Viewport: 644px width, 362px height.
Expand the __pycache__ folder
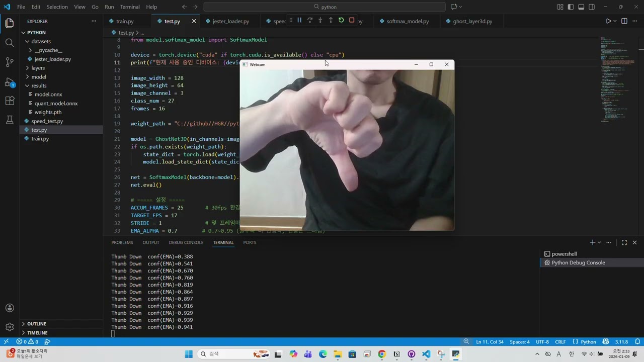[48, 50]
